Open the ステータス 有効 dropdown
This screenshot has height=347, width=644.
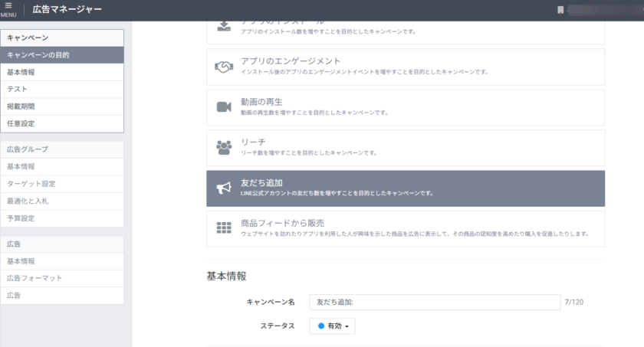333,326
